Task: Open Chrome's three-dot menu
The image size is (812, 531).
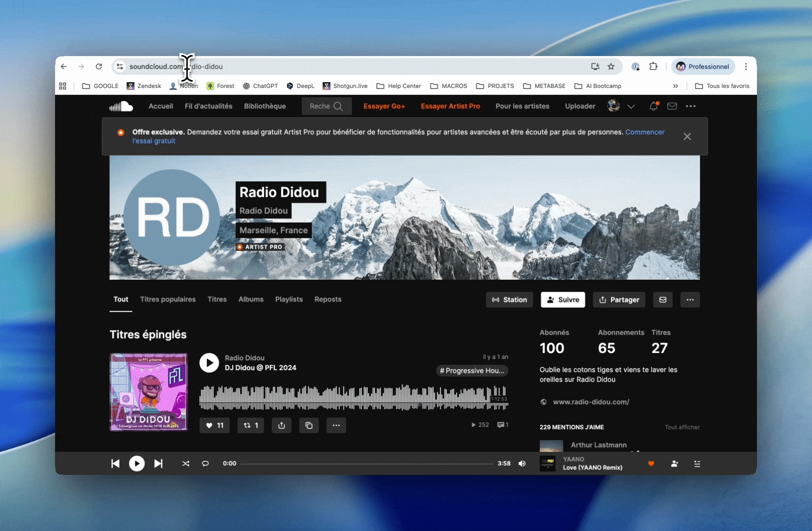Action: [x=746, y=66]
